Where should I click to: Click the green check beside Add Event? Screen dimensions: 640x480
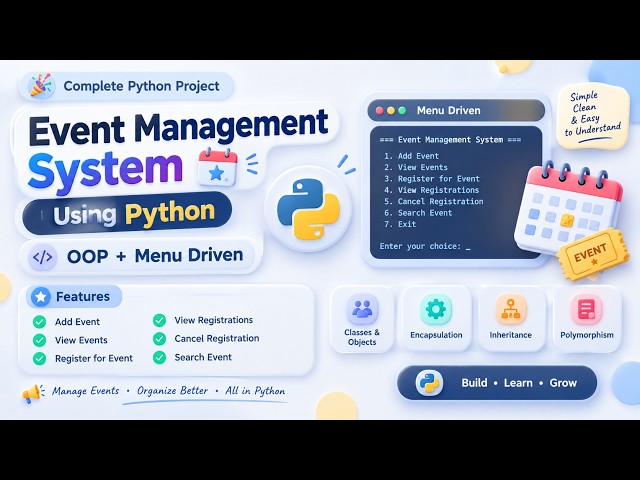(39, 322)
